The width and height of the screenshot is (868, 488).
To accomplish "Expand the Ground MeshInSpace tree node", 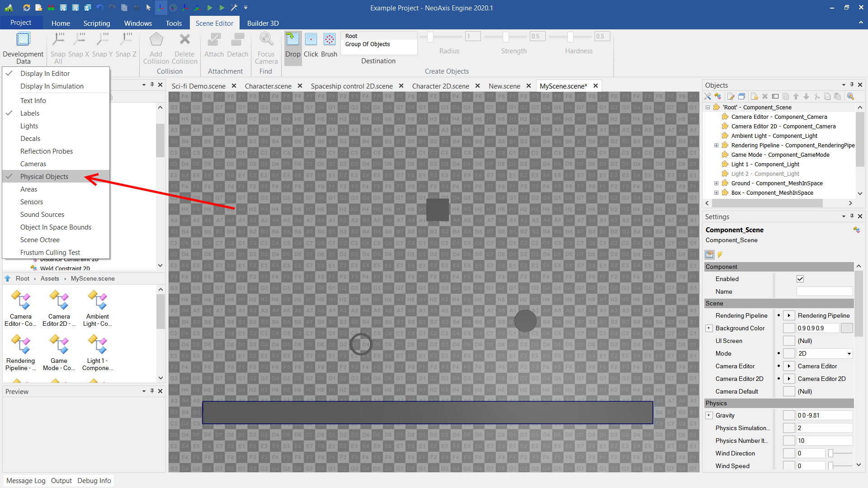I will (x=716, y=183).
